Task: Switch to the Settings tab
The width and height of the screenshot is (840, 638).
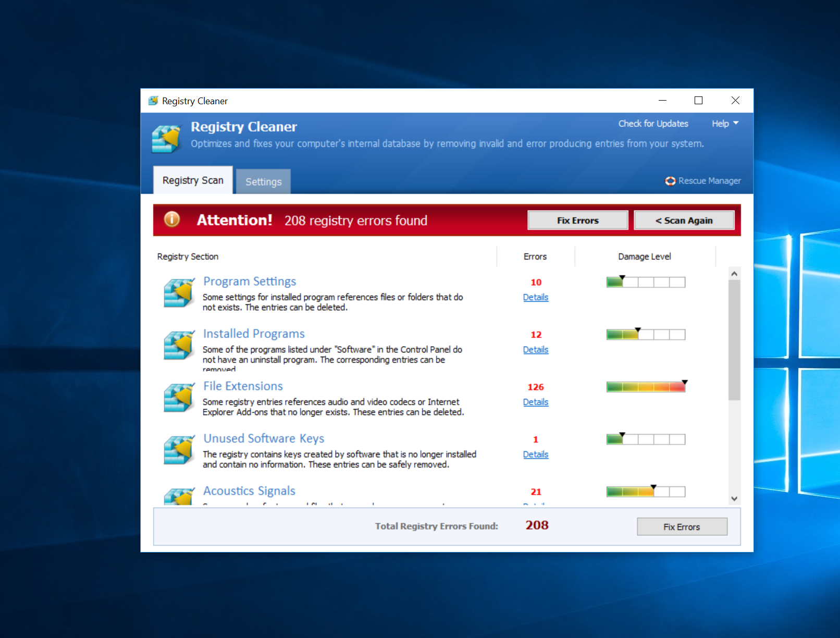Action: coord(263,181)
